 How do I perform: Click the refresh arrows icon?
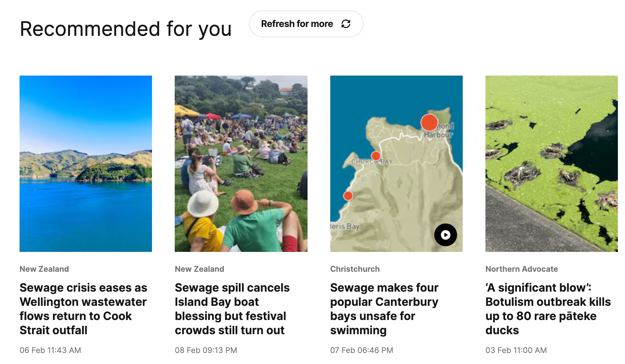click(346, 24)
